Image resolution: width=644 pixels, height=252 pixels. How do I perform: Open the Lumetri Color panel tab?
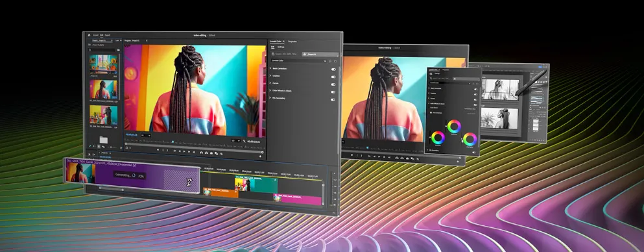coord(276,42)
